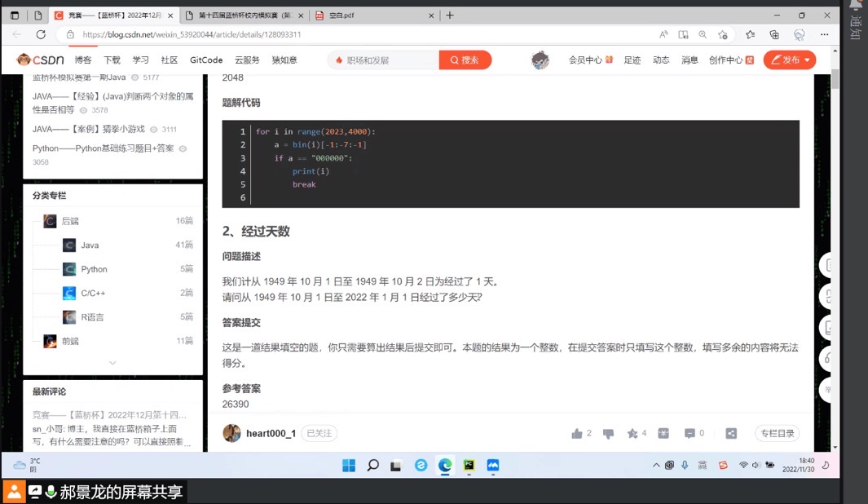Click the user avatar in the header
Viewport: 868px width, 504px height.
point(540,60)
